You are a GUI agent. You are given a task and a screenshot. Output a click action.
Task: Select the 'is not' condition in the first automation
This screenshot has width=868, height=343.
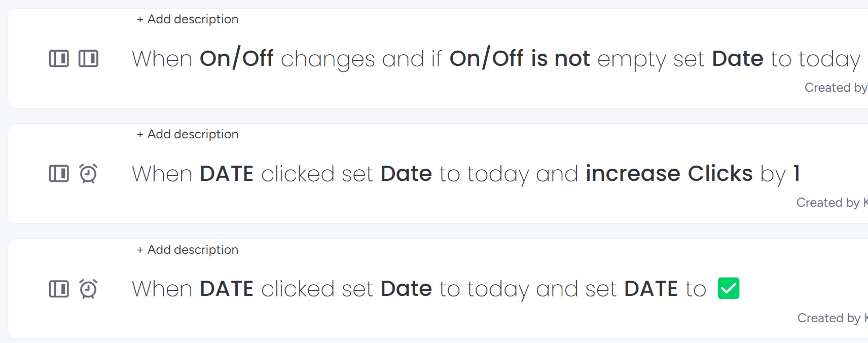(x=560, y=59)
